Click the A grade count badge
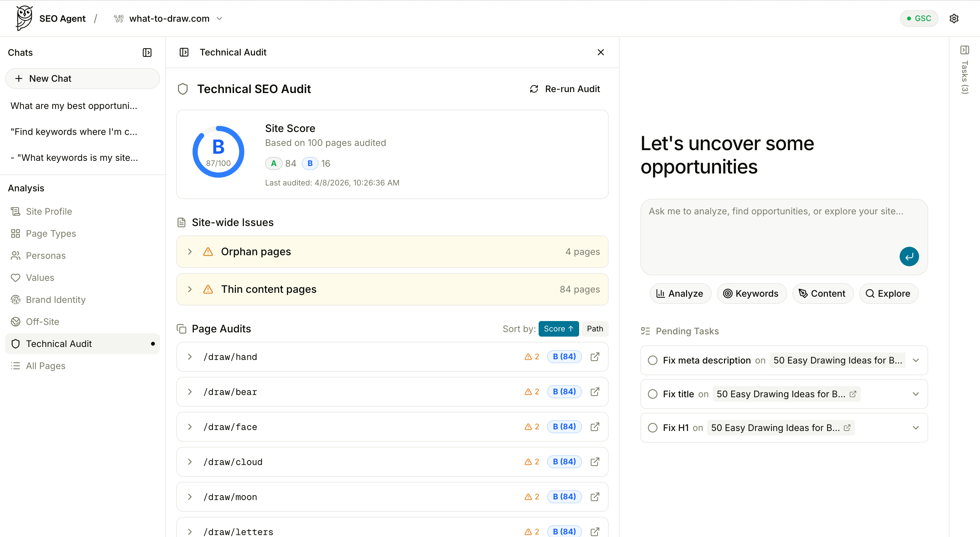Image resolution: width=980 pixels, height=537 pixels. click(274, 163)
